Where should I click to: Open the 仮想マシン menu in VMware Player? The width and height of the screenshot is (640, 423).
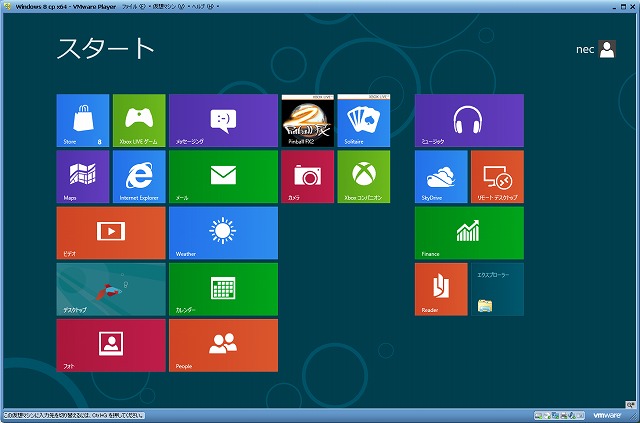pos(169,7)
